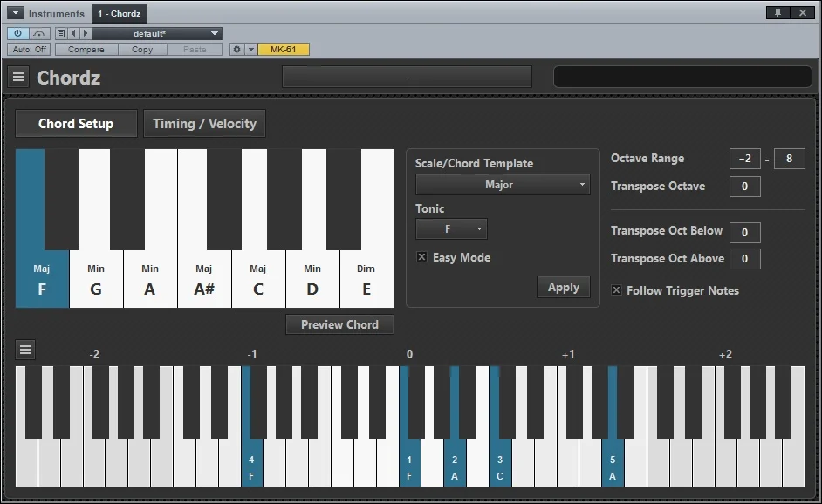The image size is (822, 504).
Task: Select the G Min chord key
Action: 96,280
